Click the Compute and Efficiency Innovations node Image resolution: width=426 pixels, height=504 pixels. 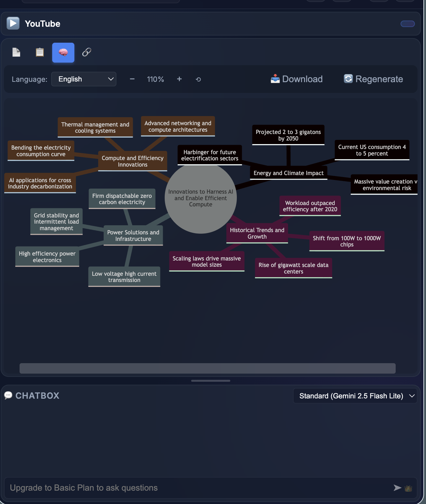[132, 161]
